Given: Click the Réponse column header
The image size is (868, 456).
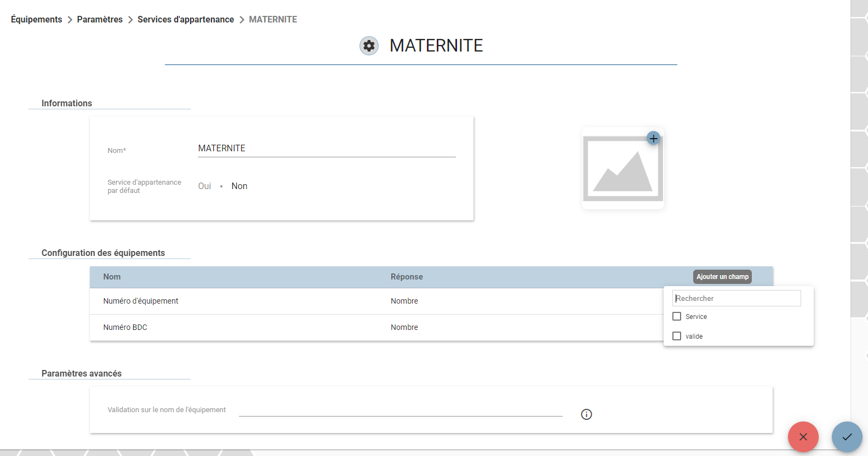Looking at the screenshot, I should [407, 277].
